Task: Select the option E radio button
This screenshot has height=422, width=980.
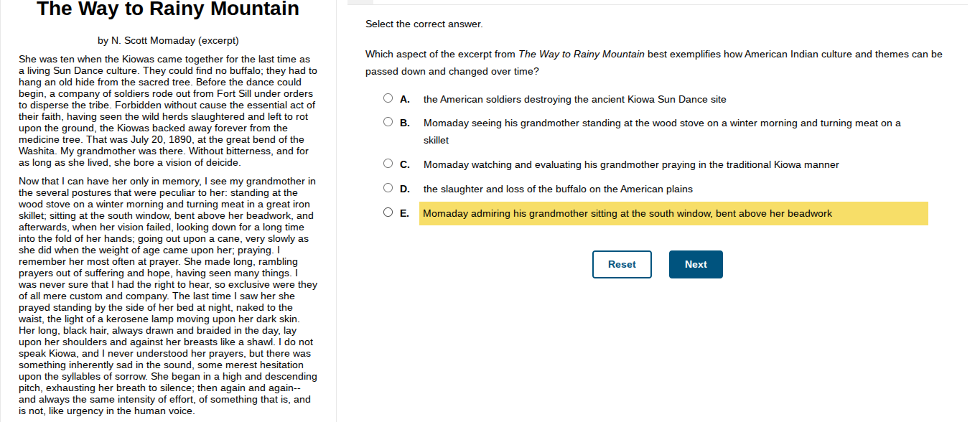Action: (x=388, y=212)
